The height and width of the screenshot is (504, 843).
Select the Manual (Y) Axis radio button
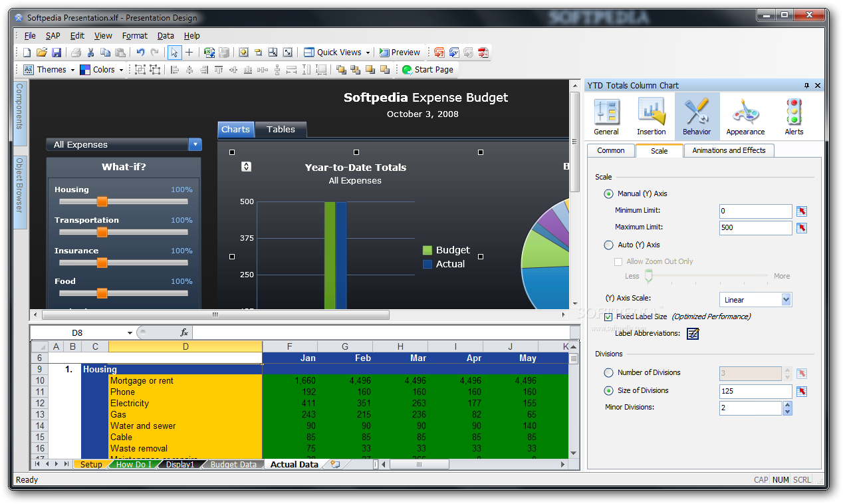click(608, 193)
